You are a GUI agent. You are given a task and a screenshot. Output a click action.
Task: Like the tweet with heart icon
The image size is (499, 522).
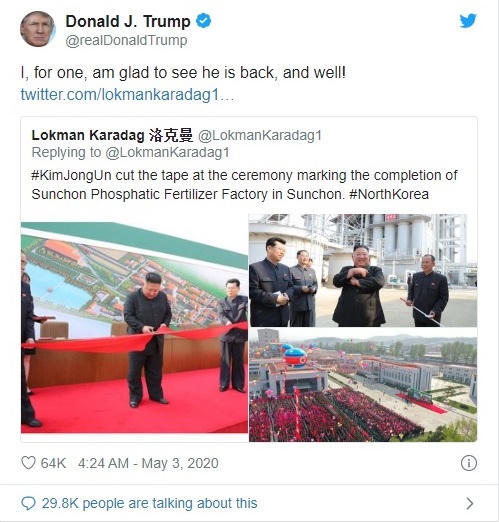(x=28, y=463)
